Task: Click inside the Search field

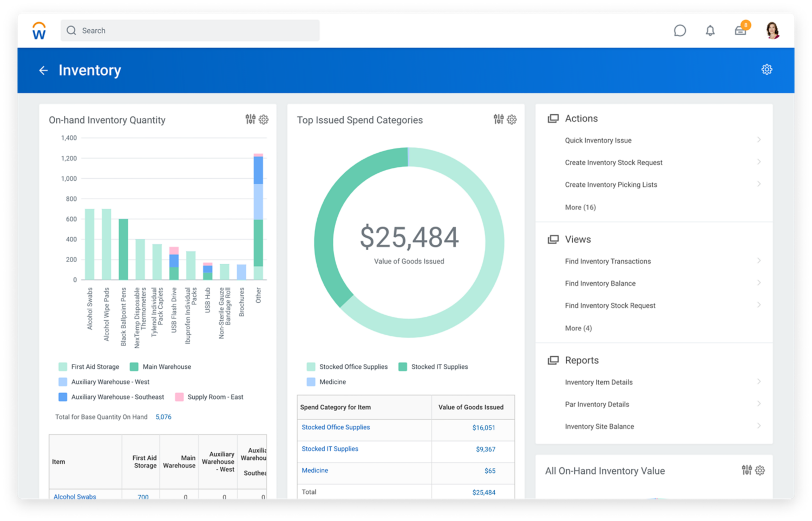Action: tap(189, 30)
